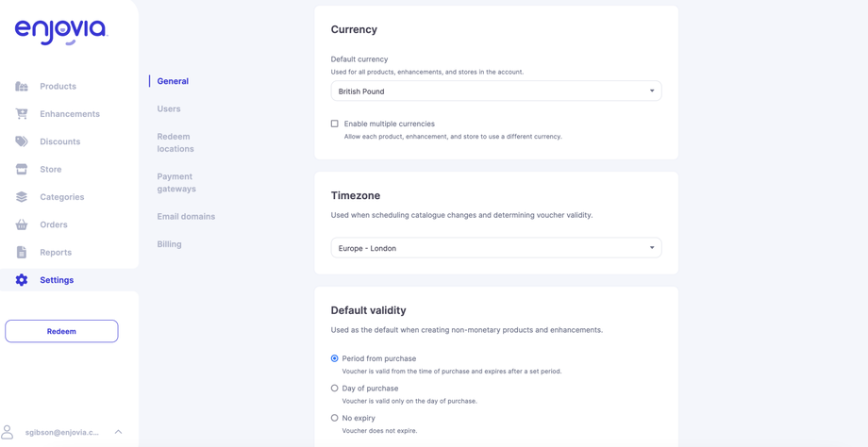Viewport: 868px width, 447px height.
Task: Open the Payment gateways settings tab
Action: 176,183
